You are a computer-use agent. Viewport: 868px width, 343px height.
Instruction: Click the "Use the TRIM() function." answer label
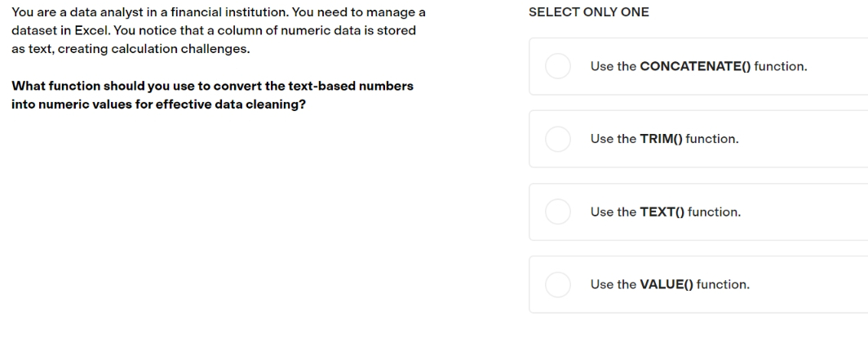click(664, 139)
